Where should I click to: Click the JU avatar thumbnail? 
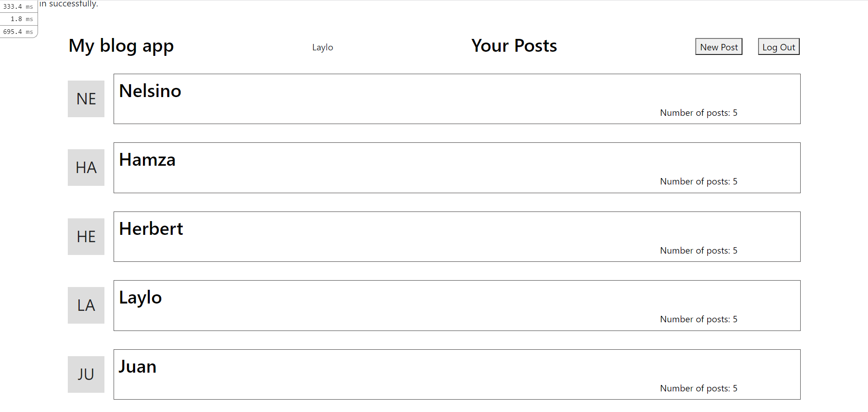tap(86, 374)
